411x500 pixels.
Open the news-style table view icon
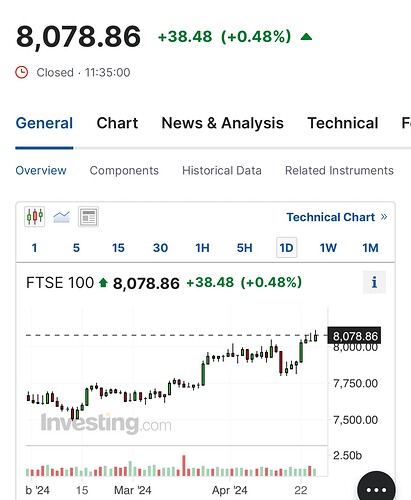88,217
